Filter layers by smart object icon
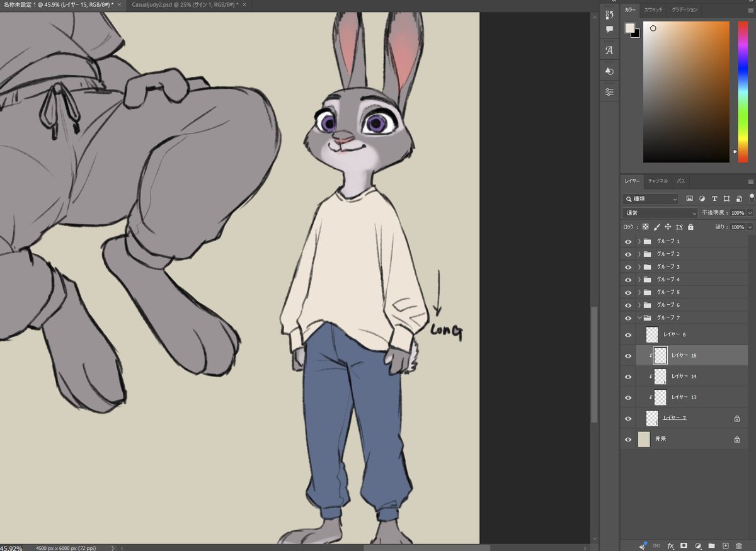756x551 pixels. [738, 198]
